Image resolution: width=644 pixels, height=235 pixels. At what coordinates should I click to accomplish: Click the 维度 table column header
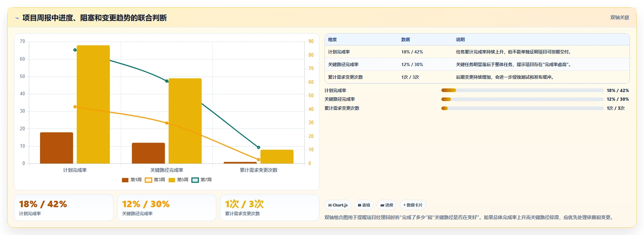(x=332, y=40)
